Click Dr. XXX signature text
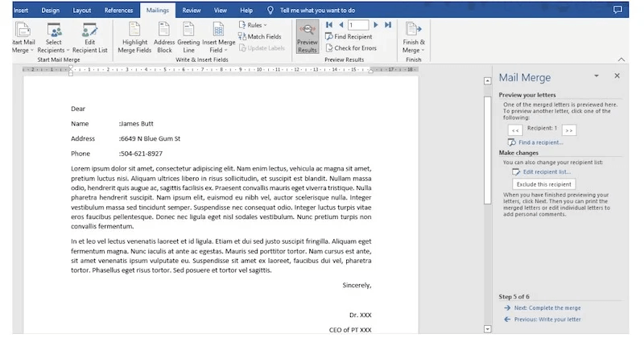This screenshot has width=644, height=342. 360,315
